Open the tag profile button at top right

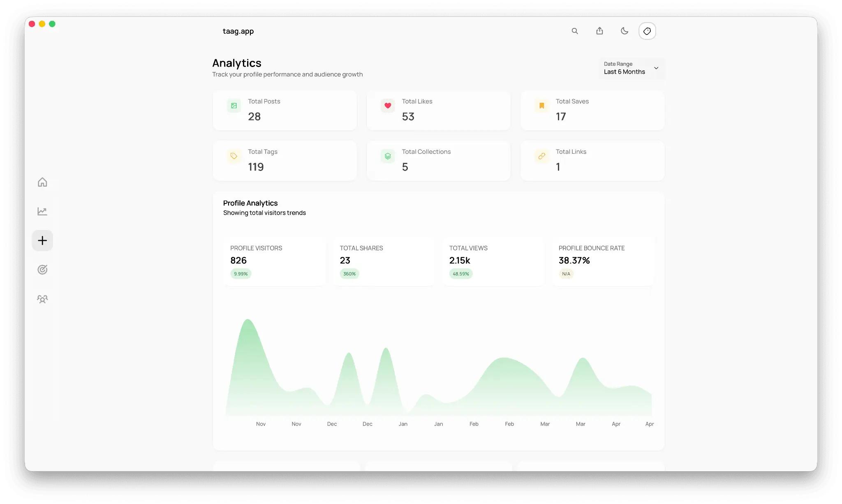[x=647, y=31]
